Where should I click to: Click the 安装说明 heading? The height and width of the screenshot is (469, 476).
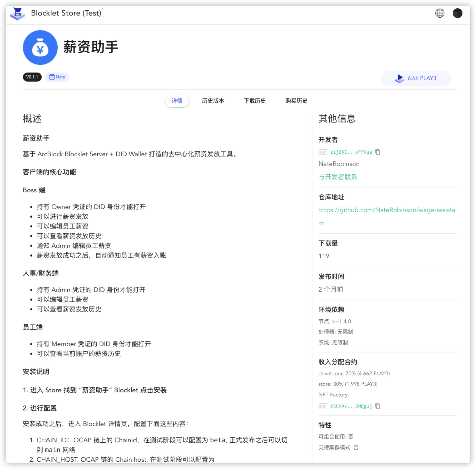[36, 372]
